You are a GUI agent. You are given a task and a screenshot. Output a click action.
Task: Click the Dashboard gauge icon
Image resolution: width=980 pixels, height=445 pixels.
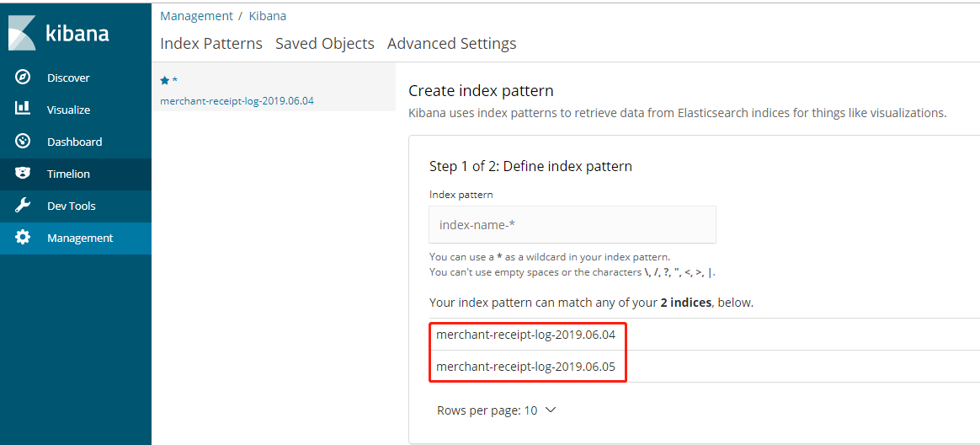point(23,142)
